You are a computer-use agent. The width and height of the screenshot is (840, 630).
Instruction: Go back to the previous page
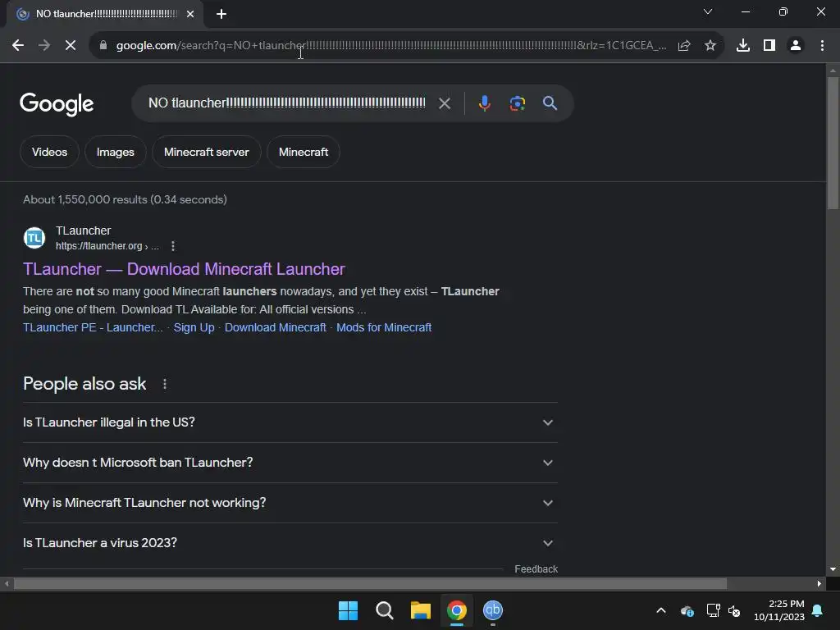18,46
